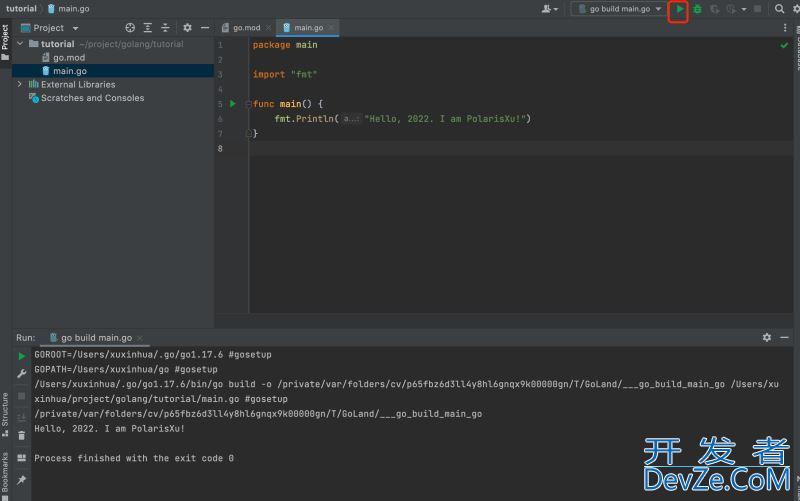Rerun program with Run panel green arrow
800x501 pixels.
coord(21,356)
